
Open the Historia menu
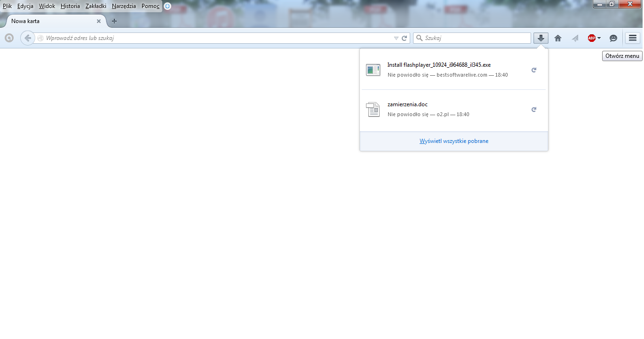pos(70,6)
